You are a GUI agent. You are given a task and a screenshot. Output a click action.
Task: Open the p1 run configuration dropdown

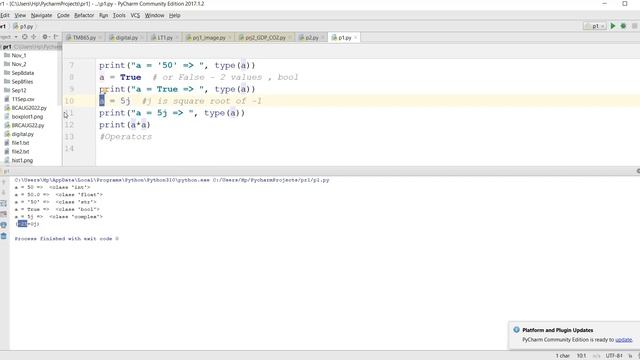click(x=595, y=26)
